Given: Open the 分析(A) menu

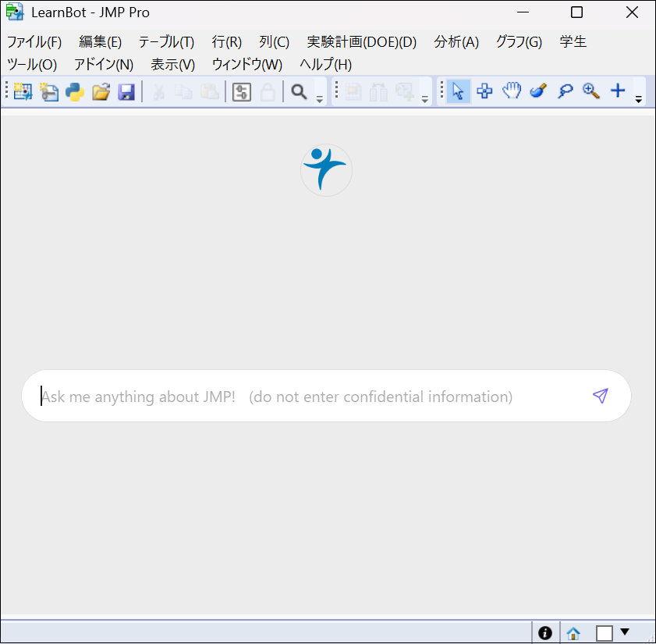Looking at the screenshot, I should [x=456, y=42].
